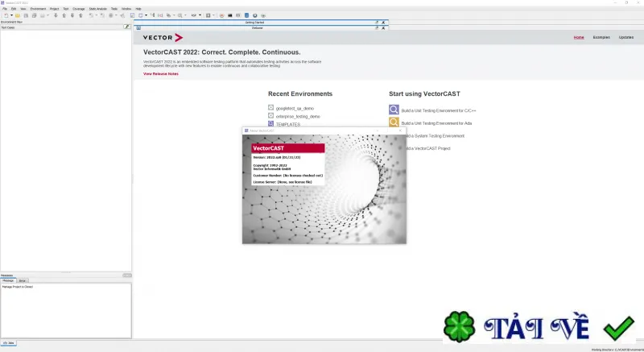Click Build a Unit Testing Environment for Ada
This screenshot has height=352, width=644.
(436, 123)
